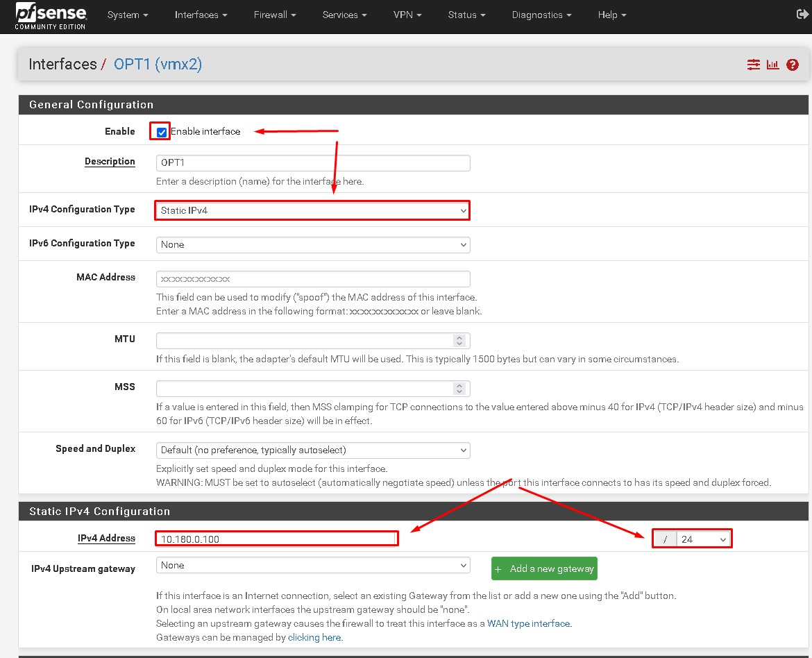Click into the IPv4 Address field
This screenshot has height=658, width=812.
pos(276,539)
